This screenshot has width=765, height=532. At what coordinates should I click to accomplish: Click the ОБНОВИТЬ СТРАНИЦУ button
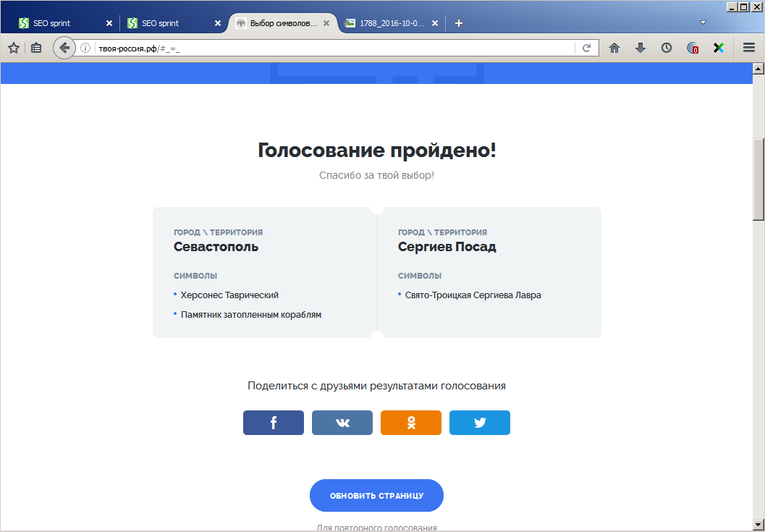(x=376, y=495)
